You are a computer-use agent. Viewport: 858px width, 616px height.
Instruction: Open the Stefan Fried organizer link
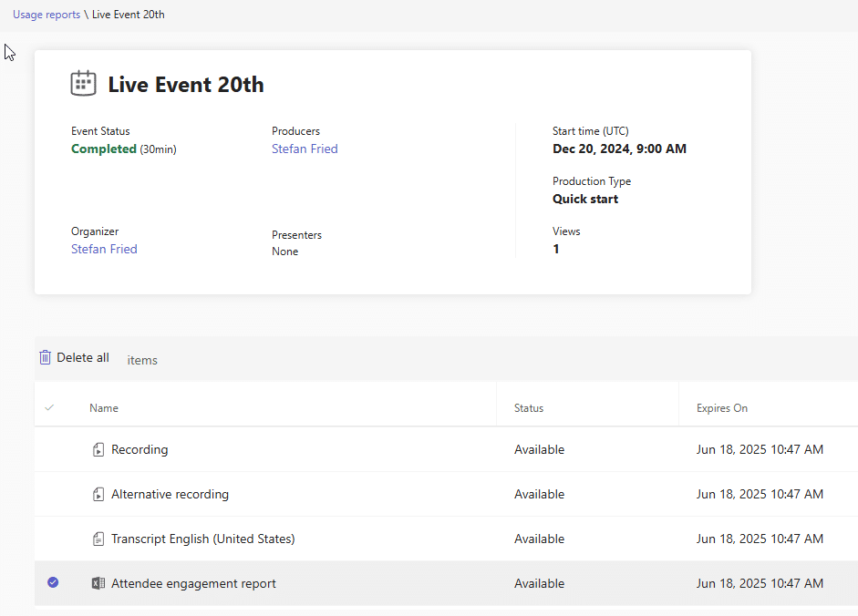104,249
